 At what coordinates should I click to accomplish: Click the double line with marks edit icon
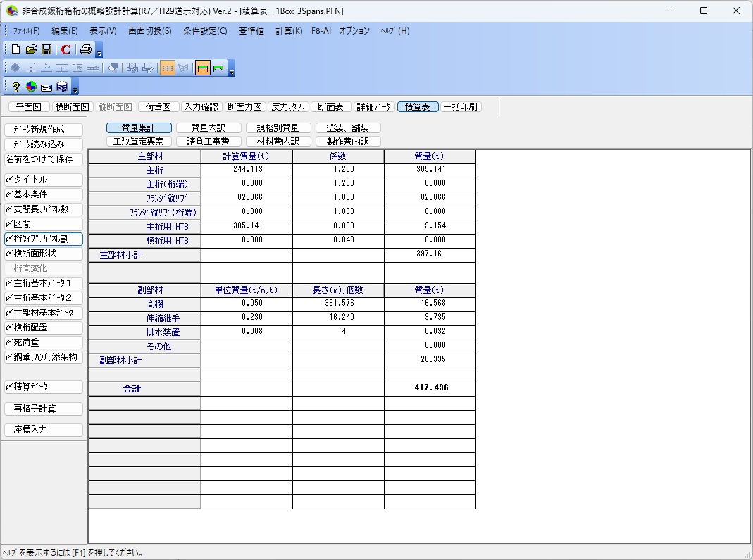[93, 68]
